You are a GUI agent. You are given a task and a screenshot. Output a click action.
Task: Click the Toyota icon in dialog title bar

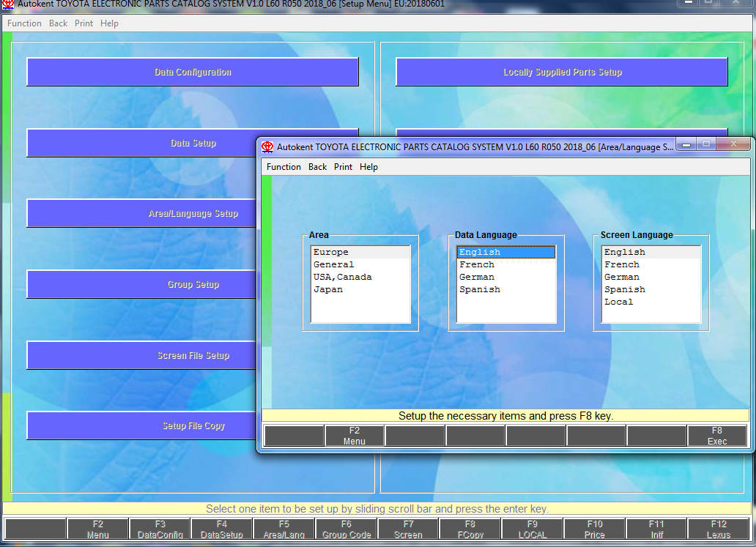(267, 146)
